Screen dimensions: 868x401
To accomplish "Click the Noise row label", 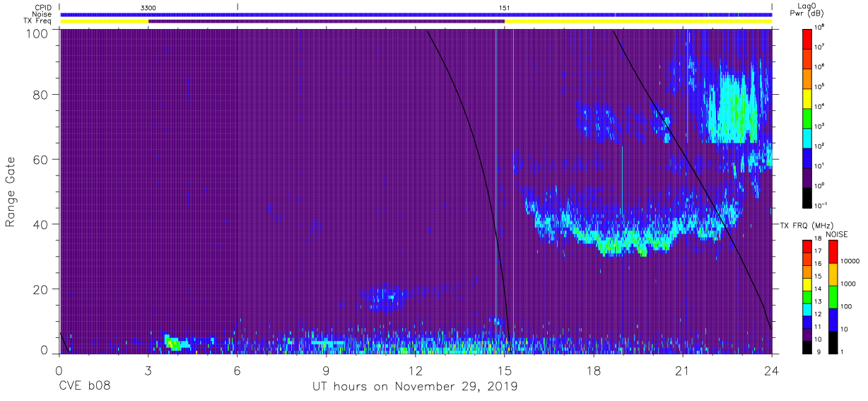I will click(42, 14).
